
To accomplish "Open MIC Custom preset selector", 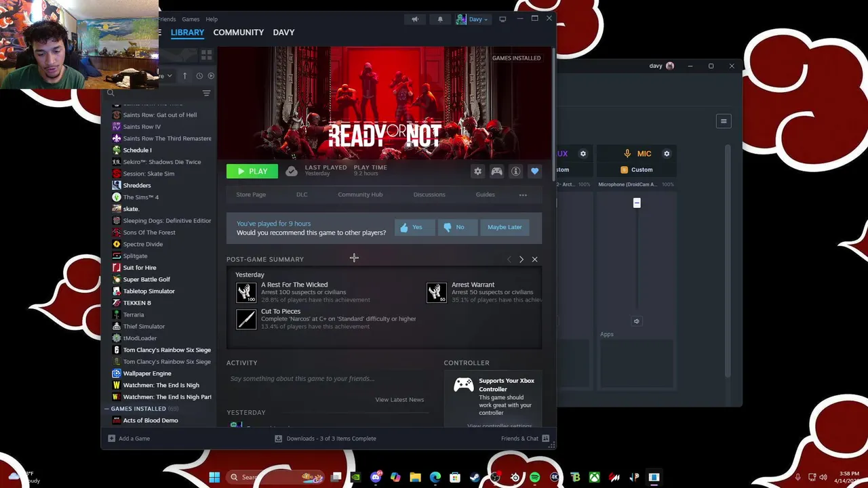I will point(637,170).
